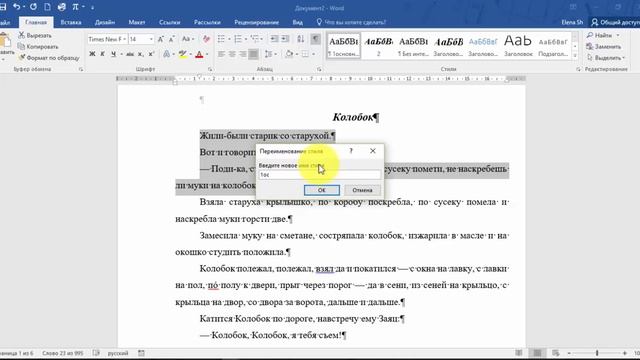Screen dimensions: 640x360
Task: Align text right icon
Action: [242, 54]
